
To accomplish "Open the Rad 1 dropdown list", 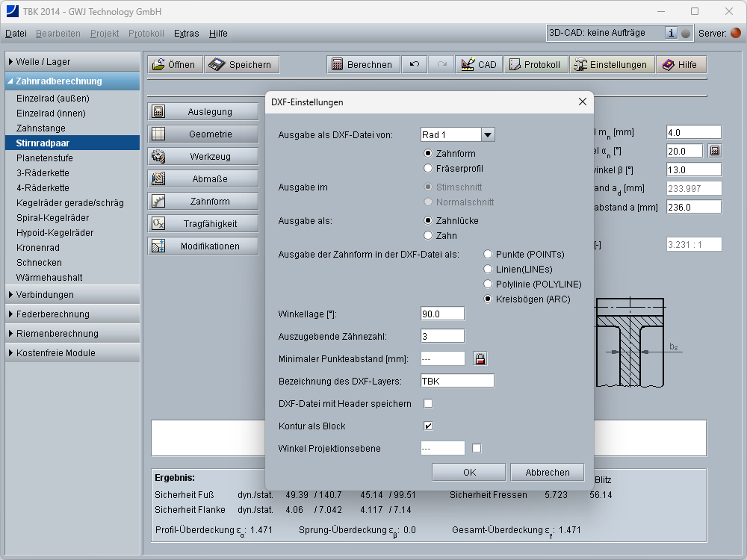I will click(488, 134).
